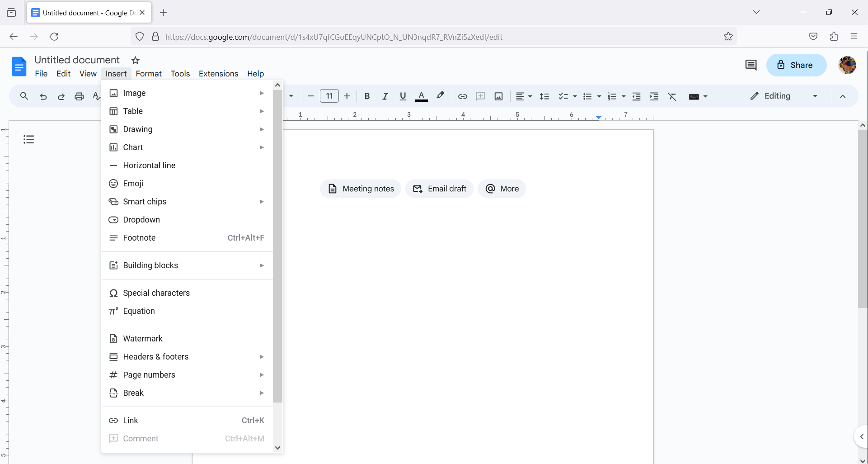868x464 pixels.
Task: Toggle underline formatting
Action: 403,96
